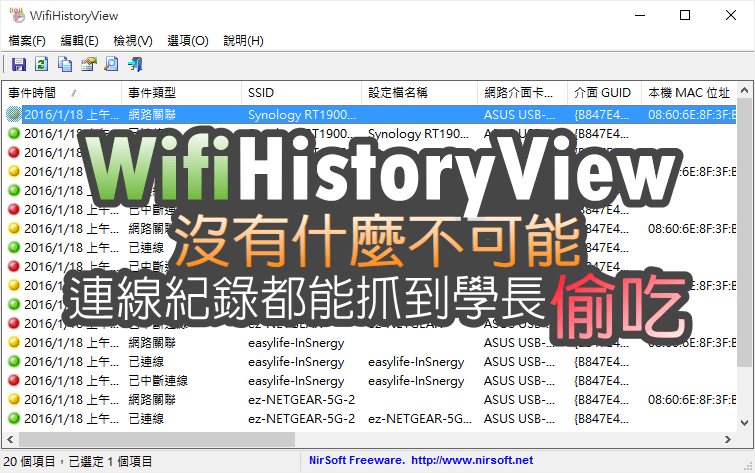The width and height of the screenshot is (755, 473).
Task: Click the horizontal scrollbar thumb
Action: [157, 439]
